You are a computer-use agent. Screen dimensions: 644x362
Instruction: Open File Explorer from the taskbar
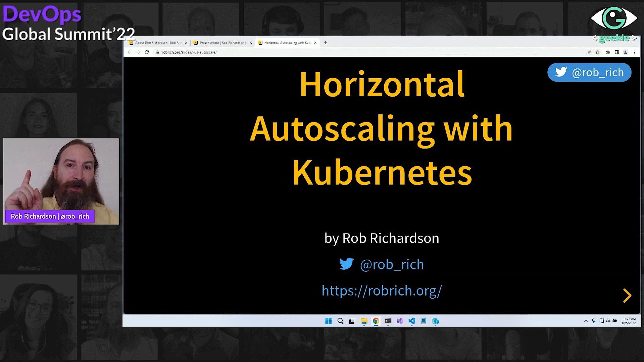(364, 321)
